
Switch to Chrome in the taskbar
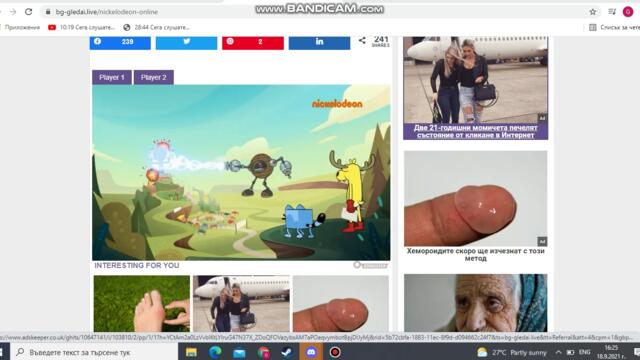coord(263,352)
